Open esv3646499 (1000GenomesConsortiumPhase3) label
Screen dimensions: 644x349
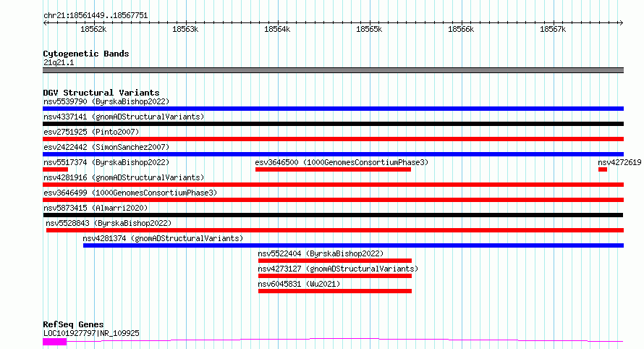pyautogui.click(x=130, y=193)
